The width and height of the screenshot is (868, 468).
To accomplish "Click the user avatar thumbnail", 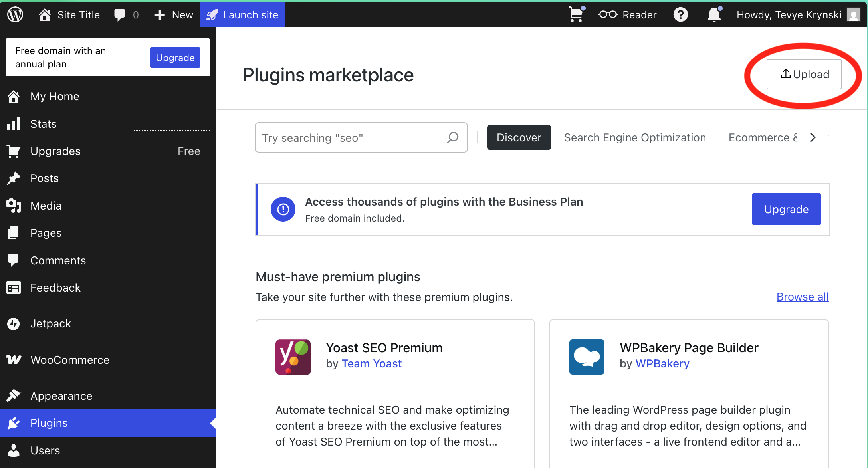I will coord(854,15).
